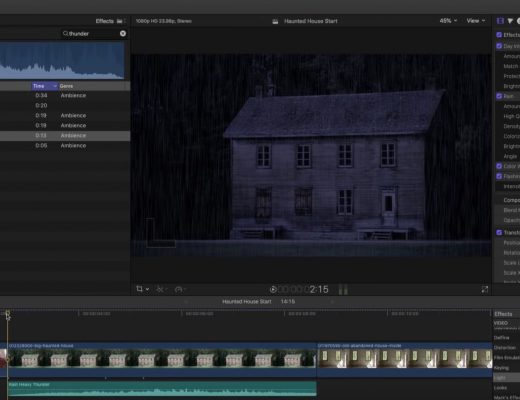Toggle fullscreen viewer with the arrows icon
Screen dimensions: 520x400
[485, 289]
